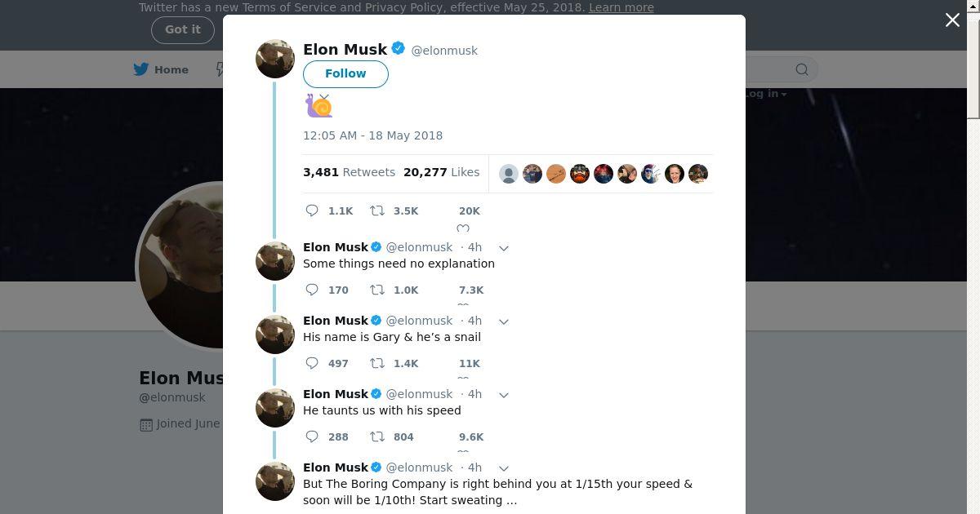The width and height of the screenshot is (980, 514).
Task: Open the Learn more link
Action: click(621, 7)
